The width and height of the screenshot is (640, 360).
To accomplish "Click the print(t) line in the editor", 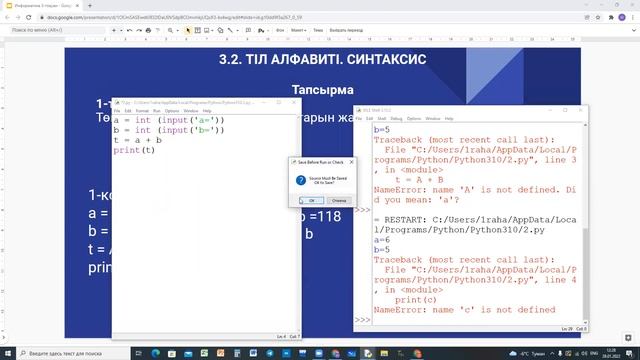I will coord(134,150).
